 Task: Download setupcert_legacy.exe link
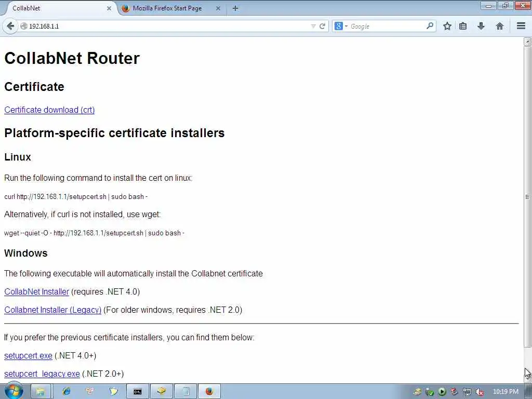coord(42,374)
